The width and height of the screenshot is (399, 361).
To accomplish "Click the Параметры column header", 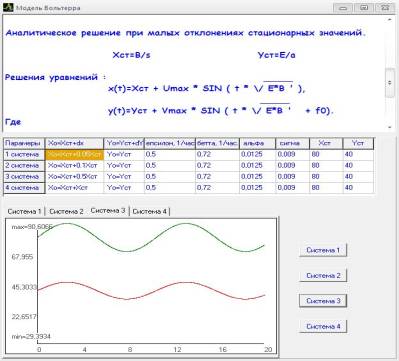I will (x=24, y=143).
